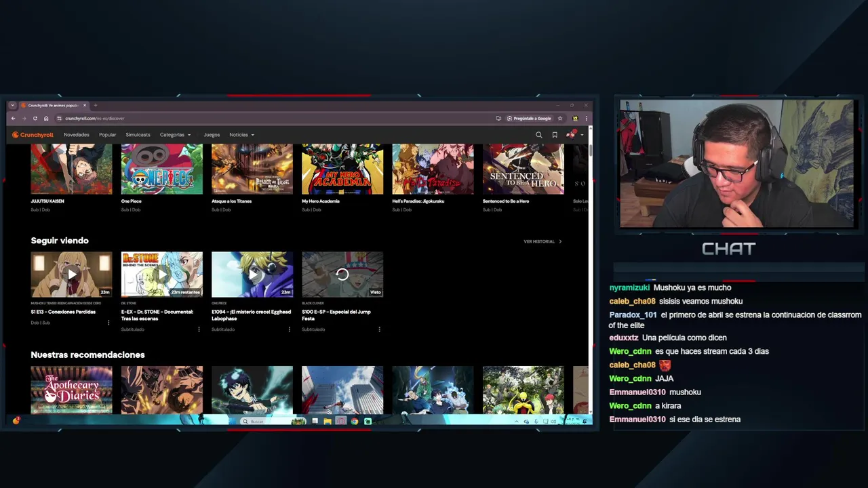Close the Crunchyroll browser tab
Viewport: 868px width, 488px height.
tap(85, 105)
